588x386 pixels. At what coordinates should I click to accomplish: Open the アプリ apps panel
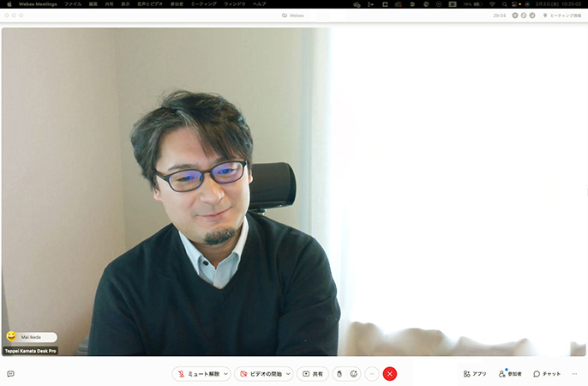[x=475, y=374]
